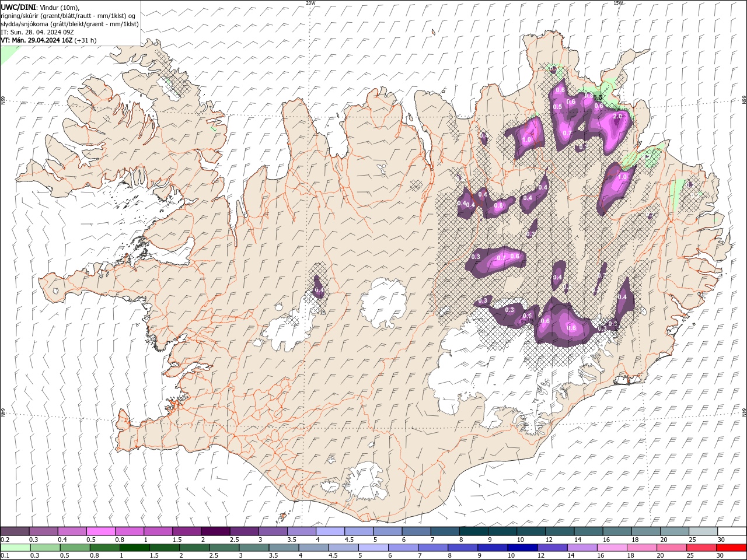
Task: Select the dark teal 8 swatch in snow scale
Action: point(473,531)
